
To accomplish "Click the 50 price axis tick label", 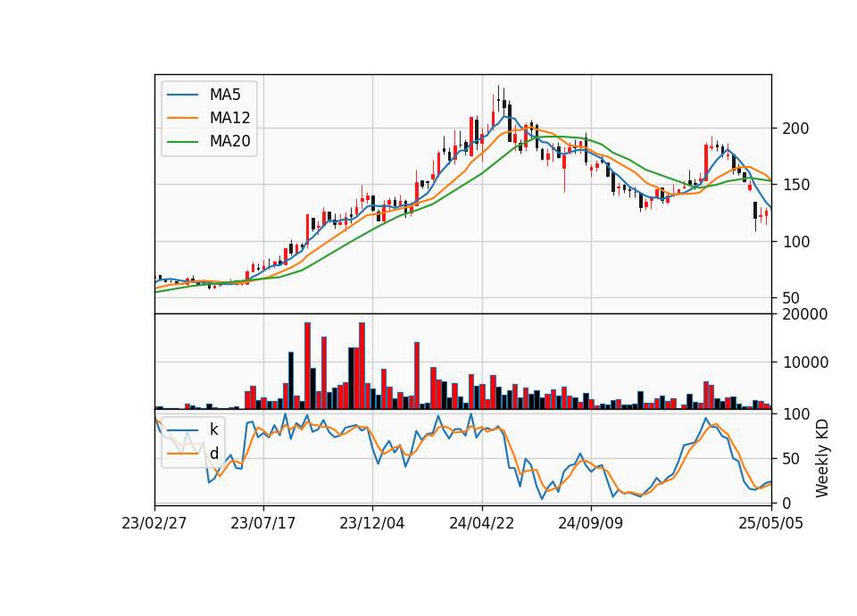I will (x=792, y=298).
